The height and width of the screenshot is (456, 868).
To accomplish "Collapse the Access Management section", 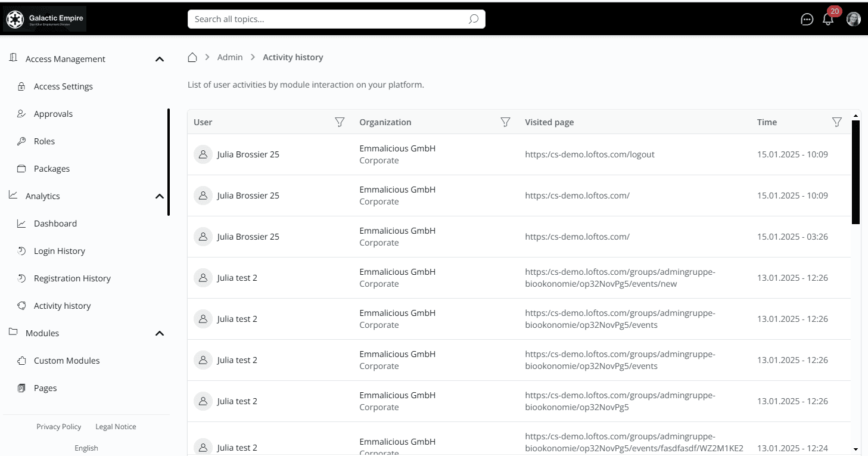I will 159,59.
